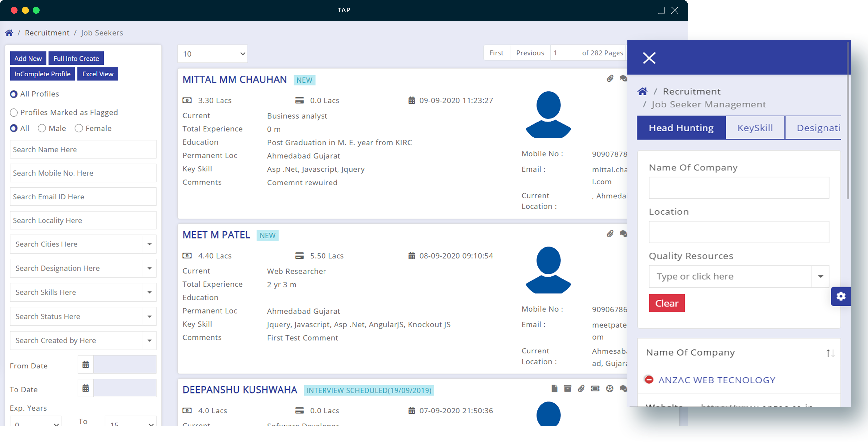Click the Search Name Here field
This screenshot has width=868, height=442.
point(83,149)
